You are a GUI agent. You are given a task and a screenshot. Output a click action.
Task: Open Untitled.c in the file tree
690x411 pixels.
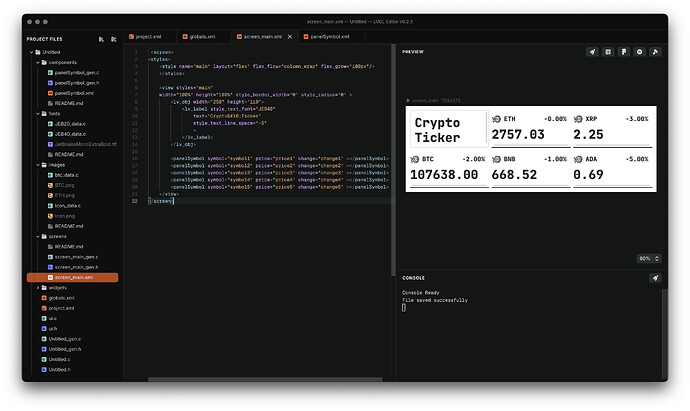coord(59,360)
